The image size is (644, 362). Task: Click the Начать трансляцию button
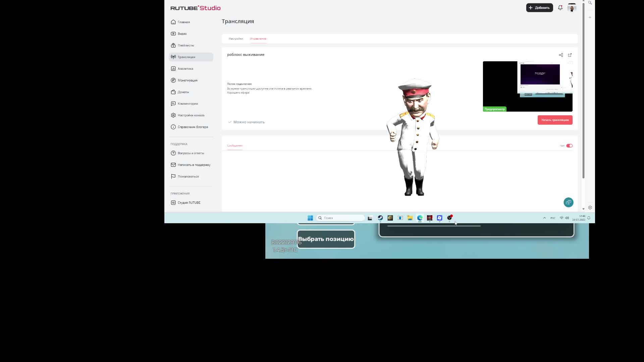(555, 120)
